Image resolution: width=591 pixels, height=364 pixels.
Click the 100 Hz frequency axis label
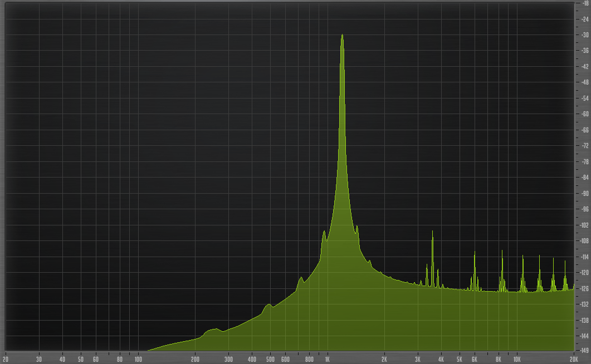coord(138,359)
